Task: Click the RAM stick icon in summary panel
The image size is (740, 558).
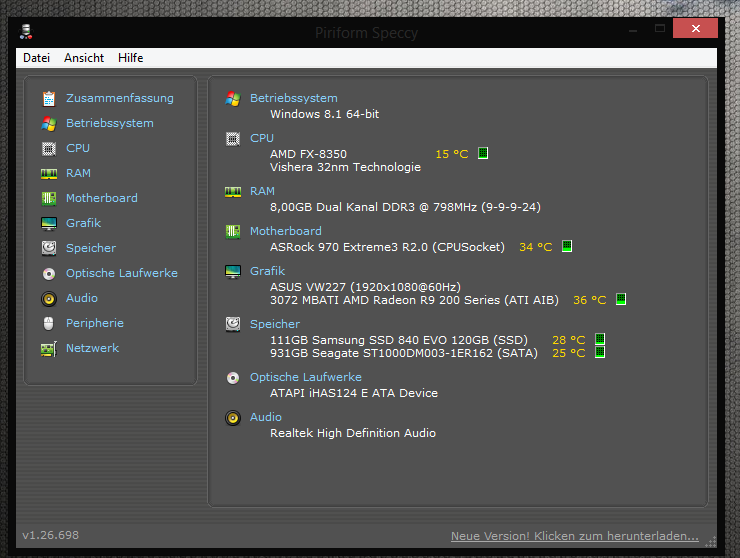Action: (233, 192)
